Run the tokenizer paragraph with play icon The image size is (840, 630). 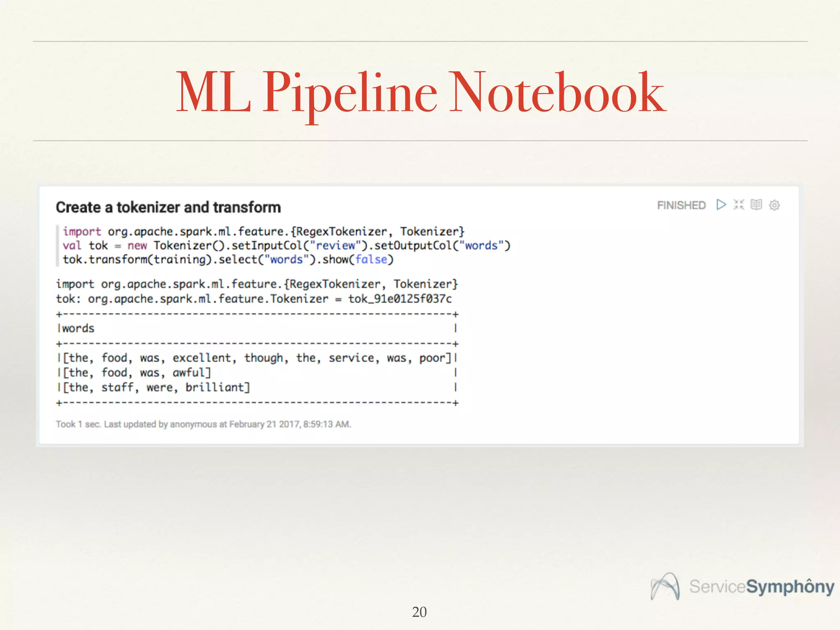pos(721,204)
